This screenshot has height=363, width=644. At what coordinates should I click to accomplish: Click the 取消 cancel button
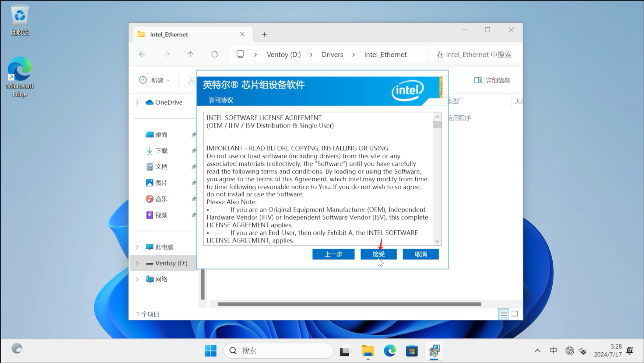pyautogui.click(x=420, y=254)
